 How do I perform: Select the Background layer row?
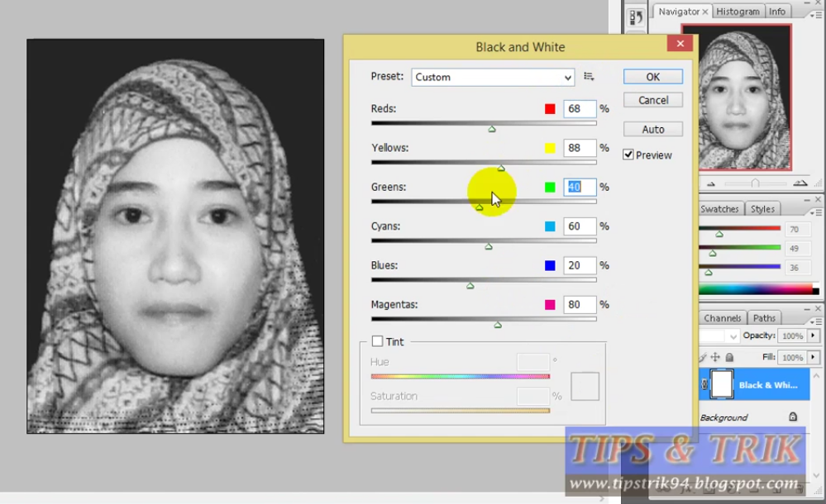coord(754,417)
